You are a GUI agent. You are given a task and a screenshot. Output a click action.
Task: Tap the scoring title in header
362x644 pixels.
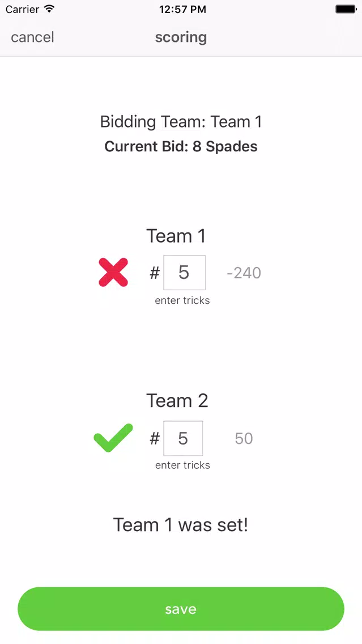coord(181,37)
